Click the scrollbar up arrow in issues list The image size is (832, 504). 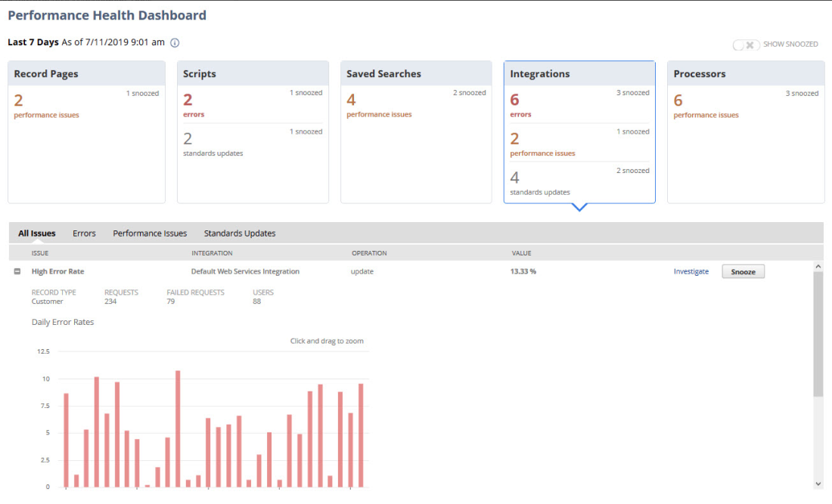[818, 266]
